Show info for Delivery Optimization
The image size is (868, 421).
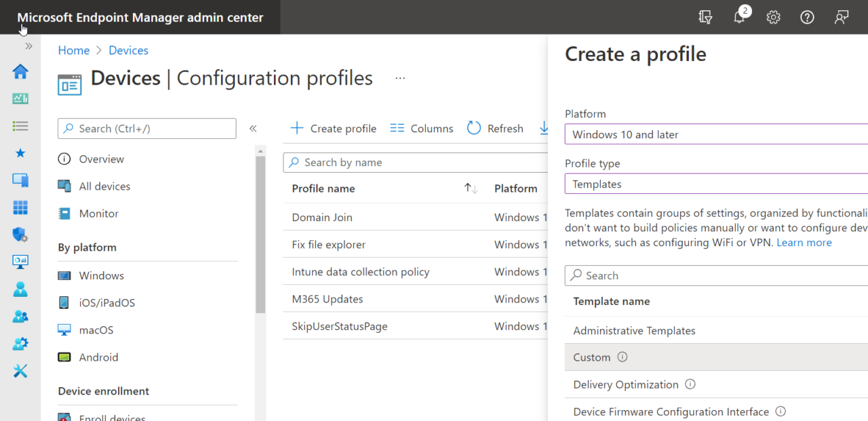(x=690, y=384)
